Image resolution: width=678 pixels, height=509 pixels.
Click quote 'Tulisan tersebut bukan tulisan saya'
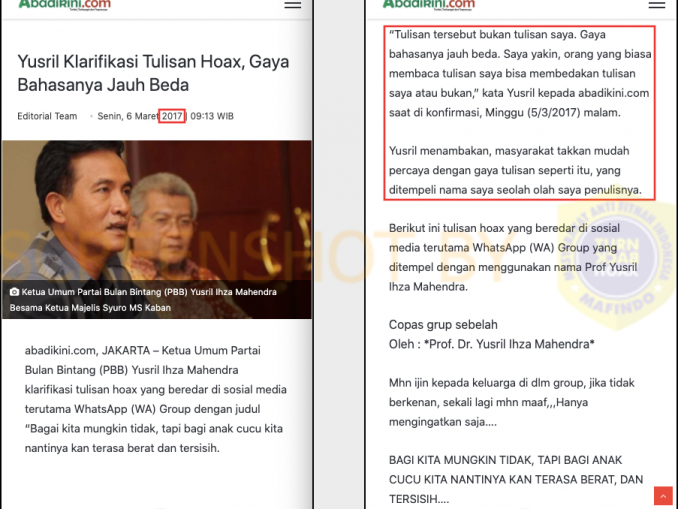pos(520,74)
